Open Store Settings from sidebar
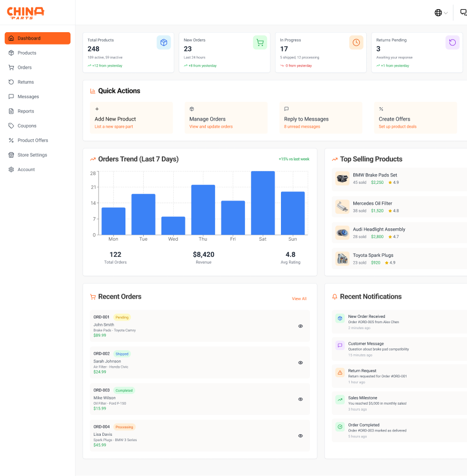The image size is (467, 476). (x=32, y=155)
